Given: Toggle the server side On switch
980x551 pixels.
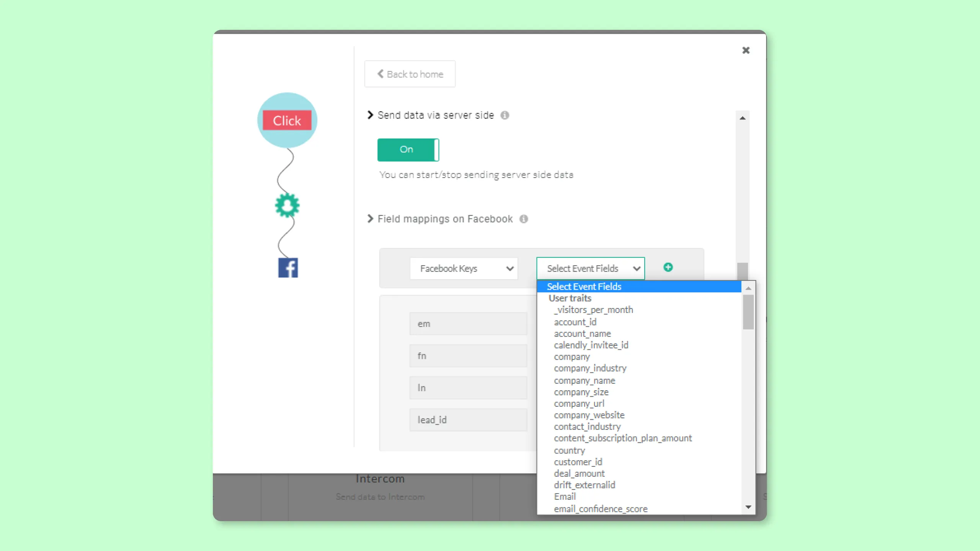Looking at the screenshot, I should tap(408, 150).
